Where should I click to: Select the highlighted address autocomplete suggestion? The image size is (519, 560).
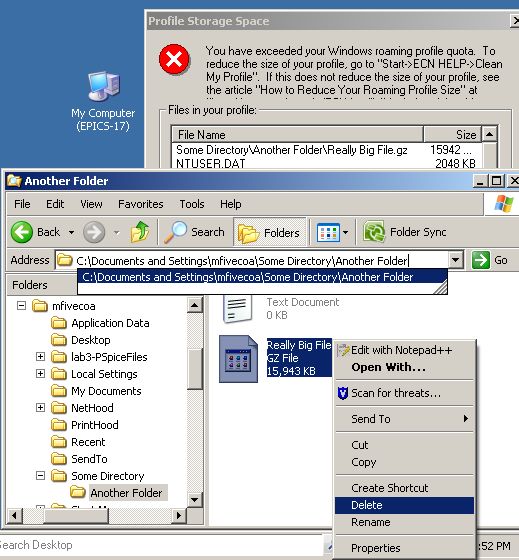(262, 277)
